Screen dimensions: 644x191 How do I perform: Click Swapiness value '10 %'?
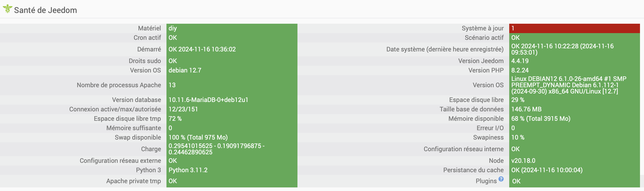518,137
